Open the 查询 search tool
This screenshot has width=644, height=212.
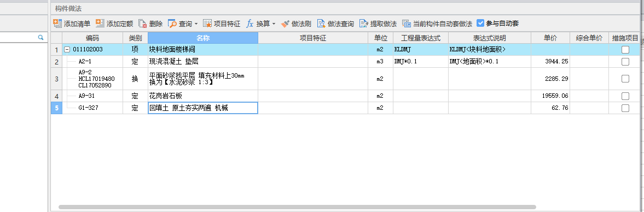180,24
